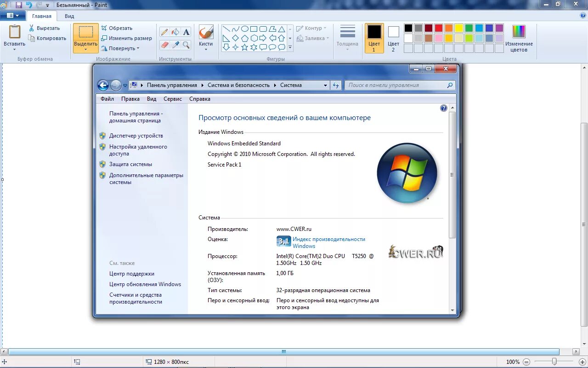Choose the Eraser tool

164,45
